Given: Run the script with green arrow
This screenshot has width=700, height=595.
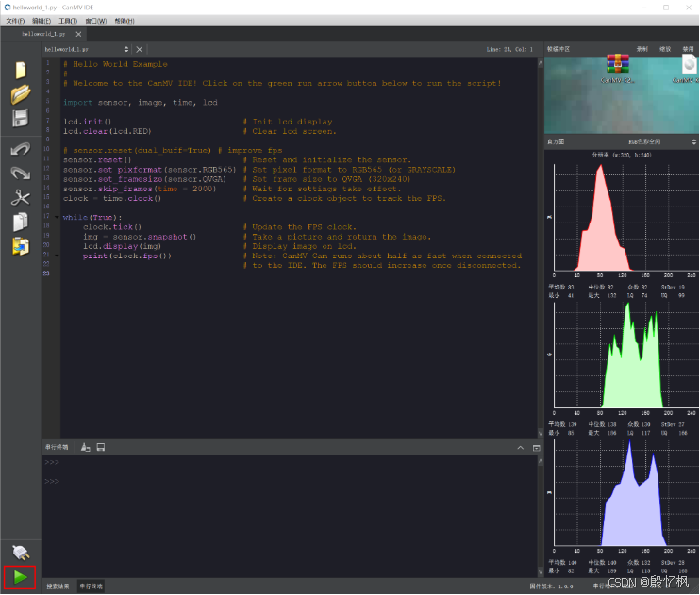Looking at the screenshot, I should 20,577.
